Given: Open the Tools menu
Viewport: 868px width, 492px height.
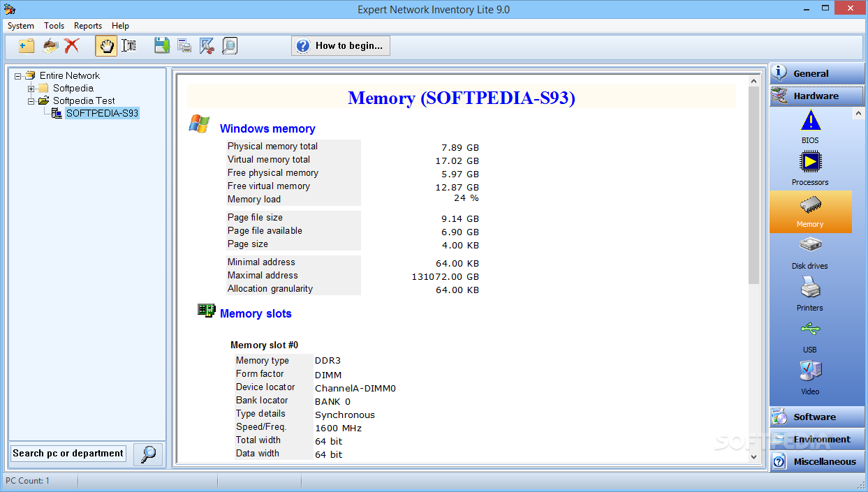Looking at the screenshot, I should [x=54, y=26].
